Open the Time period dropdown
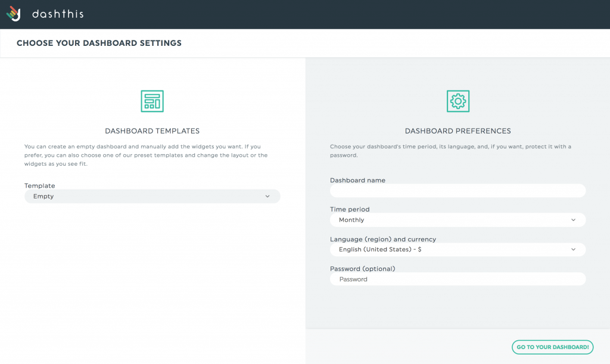610x364 pixels. tap(458, 220)
